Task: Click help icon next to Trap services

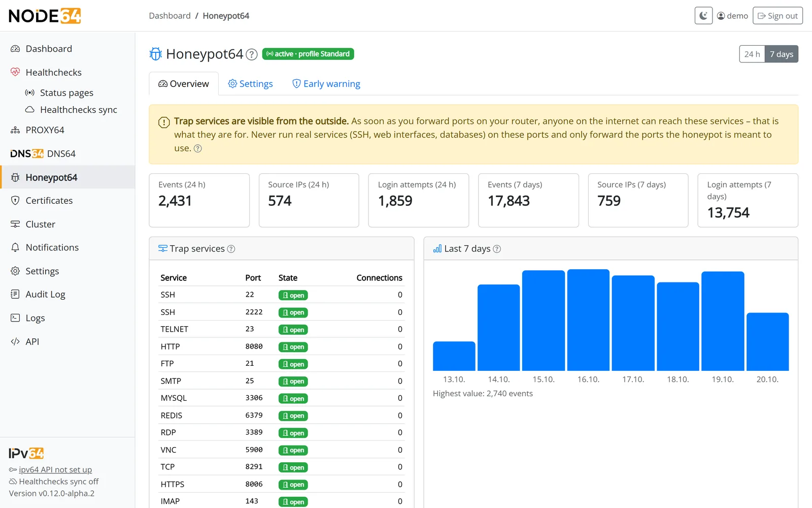Action: (x=231, y=249)
